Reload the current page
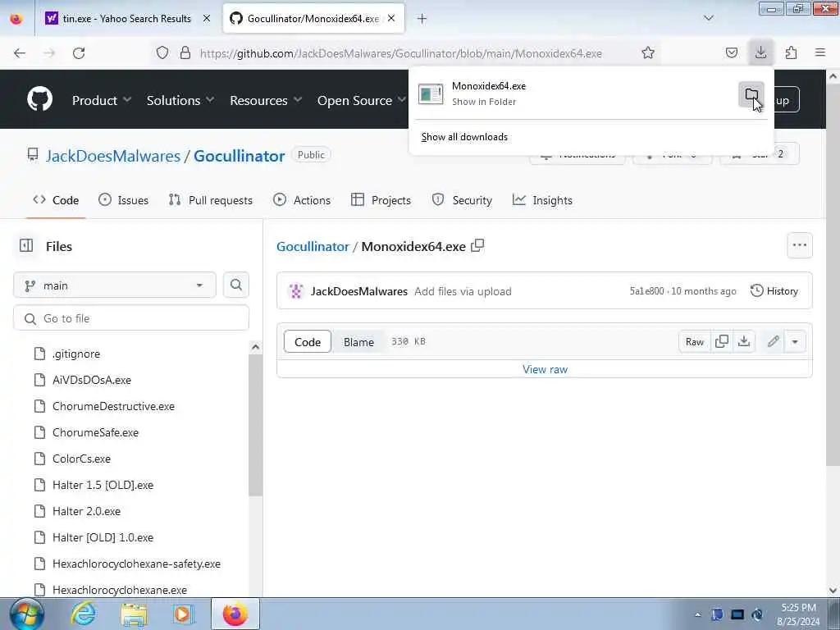The width and height of the screenshot is (840, 630). pos(79,53)
